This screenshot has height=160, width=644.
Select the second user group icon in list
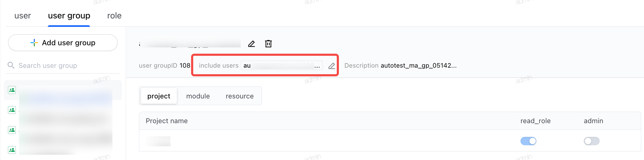[12, 110]
